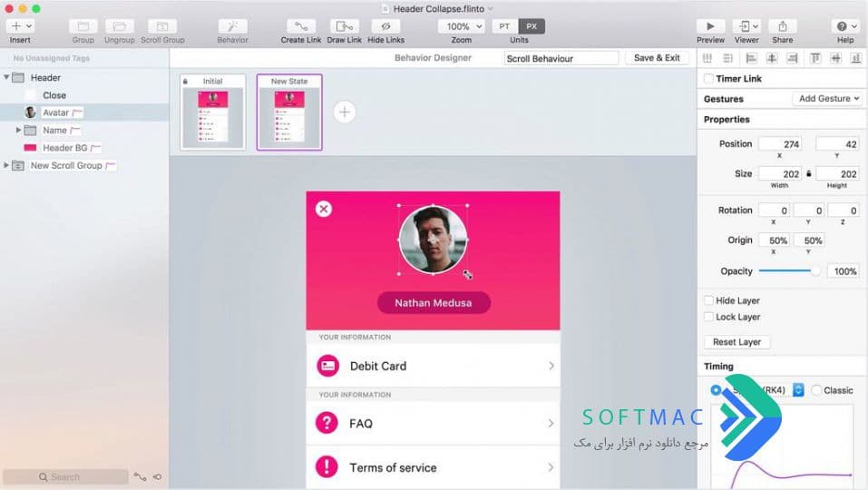868x490 pixels.
Task: Open the Help dropdown menu
Action: [845, 26]
